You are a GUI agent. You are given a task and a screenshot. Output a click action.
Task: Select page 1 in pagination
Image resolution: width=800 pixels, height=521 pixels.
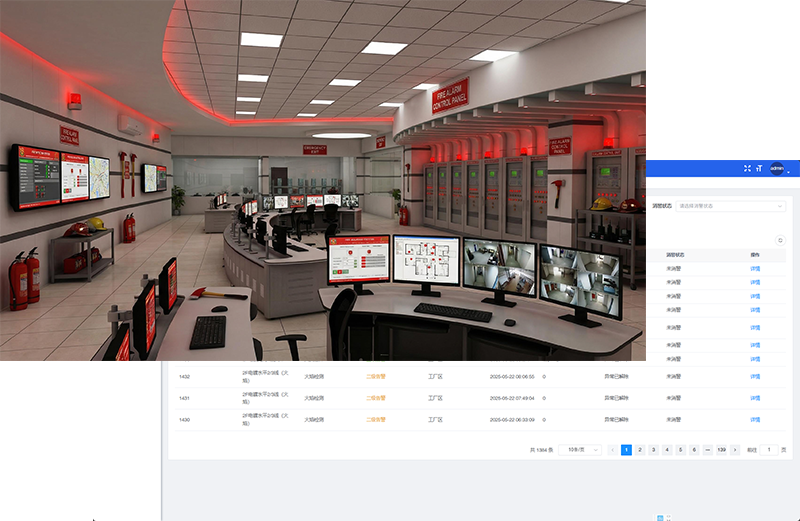pyautogui.click(x=627, y=450)
